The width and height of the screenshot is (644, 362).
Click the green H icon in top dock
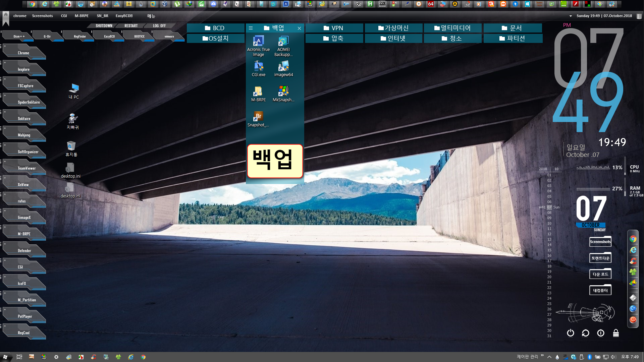point(370,4)
